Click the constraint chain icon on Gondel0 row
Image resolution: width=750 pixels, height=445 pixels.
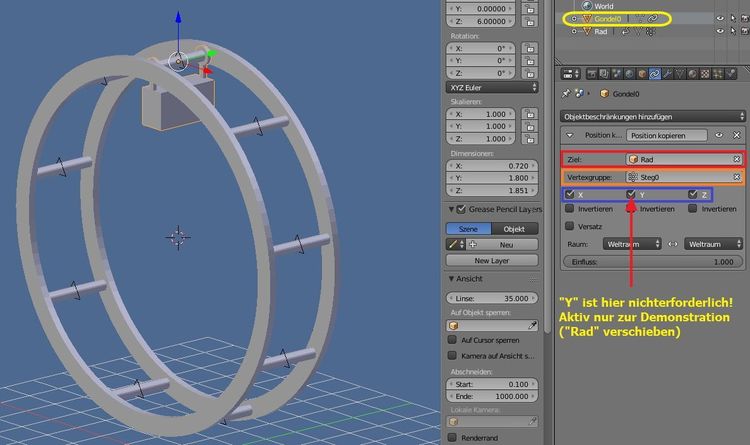[652, 19]
